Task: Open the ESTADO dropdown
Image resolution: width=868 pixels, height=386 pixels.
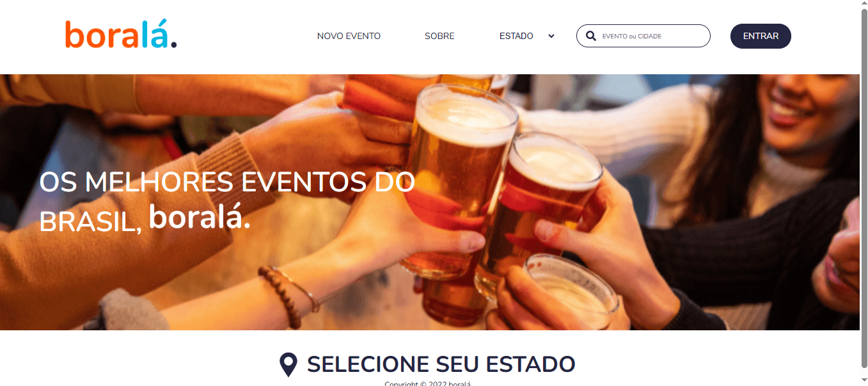Action: [x=526, y=36]
